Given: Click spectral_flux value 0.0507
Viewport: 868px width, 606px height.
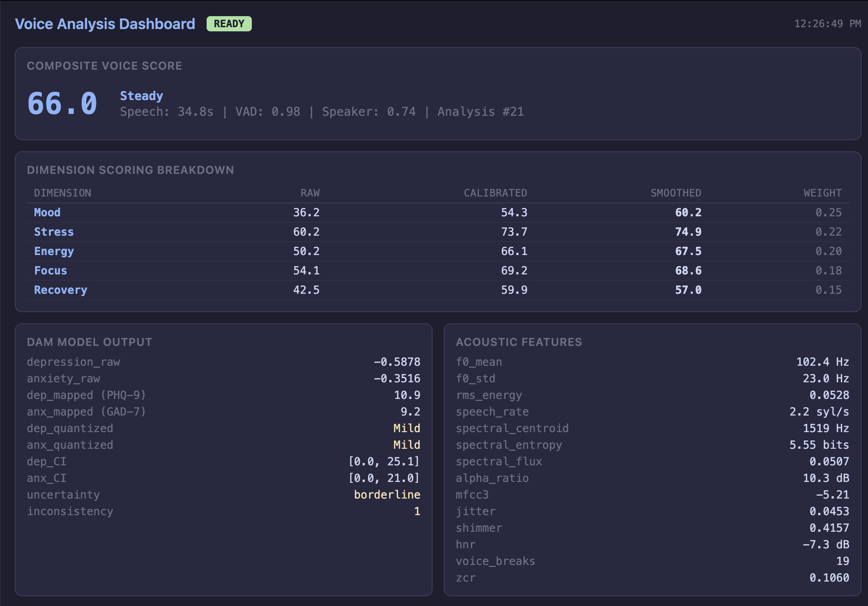Looking at the screenshot, I should pos(829,462).
